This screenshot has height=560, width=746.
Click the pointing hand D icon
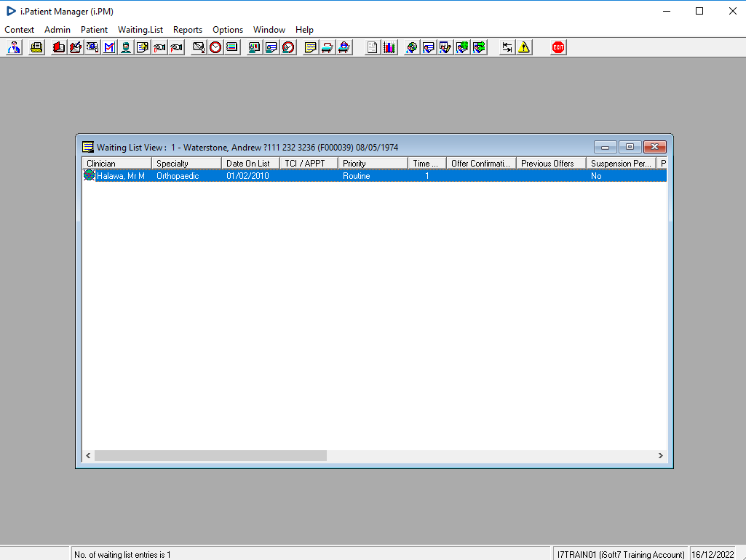pos(160,47)
